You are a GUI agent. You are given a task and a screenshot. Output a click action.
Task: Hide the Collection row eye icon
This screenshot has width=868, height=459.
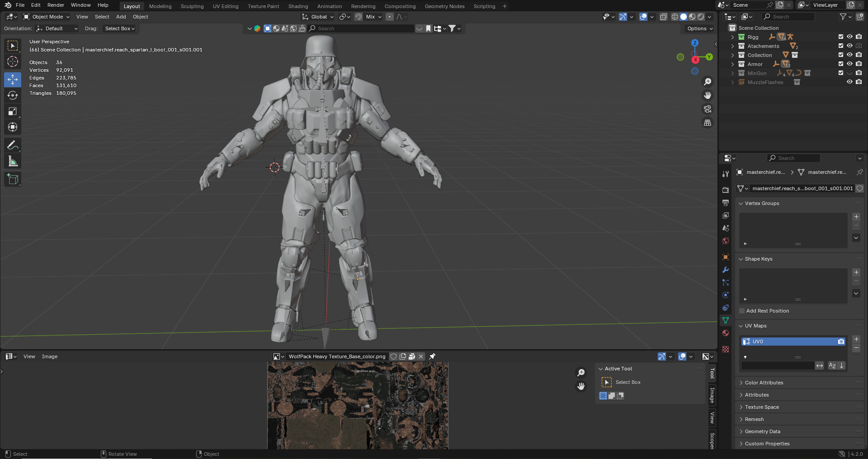[850, 55]
